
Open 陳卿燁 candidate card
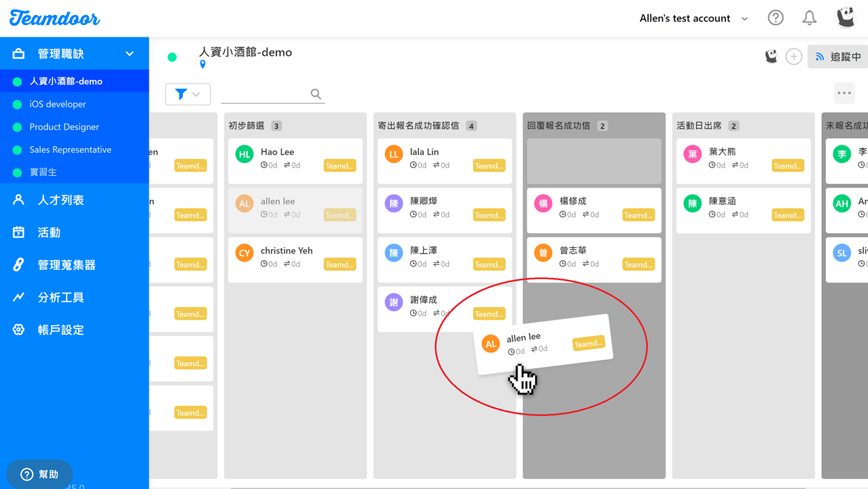point(444,211)
